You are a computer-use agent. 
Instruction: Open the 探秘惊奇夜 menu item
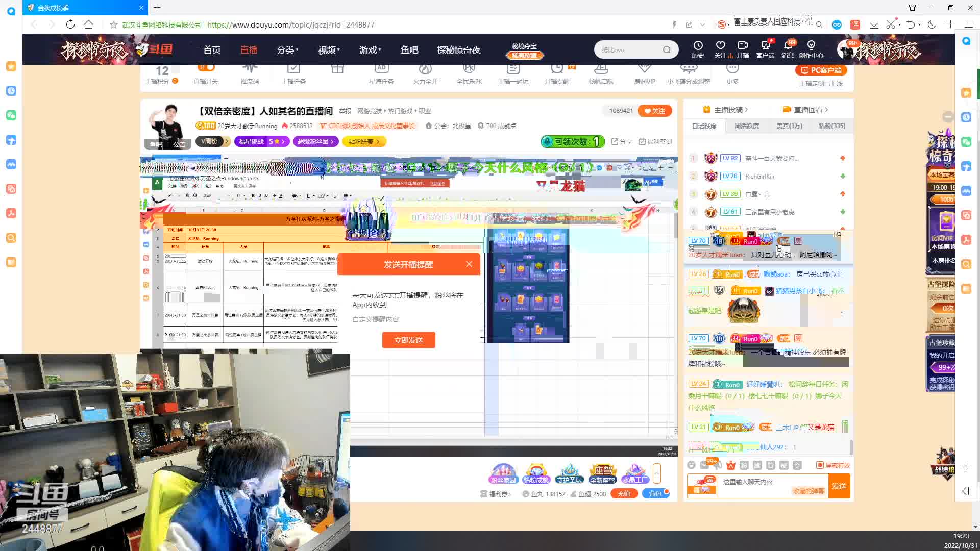(x=459, y=49)
